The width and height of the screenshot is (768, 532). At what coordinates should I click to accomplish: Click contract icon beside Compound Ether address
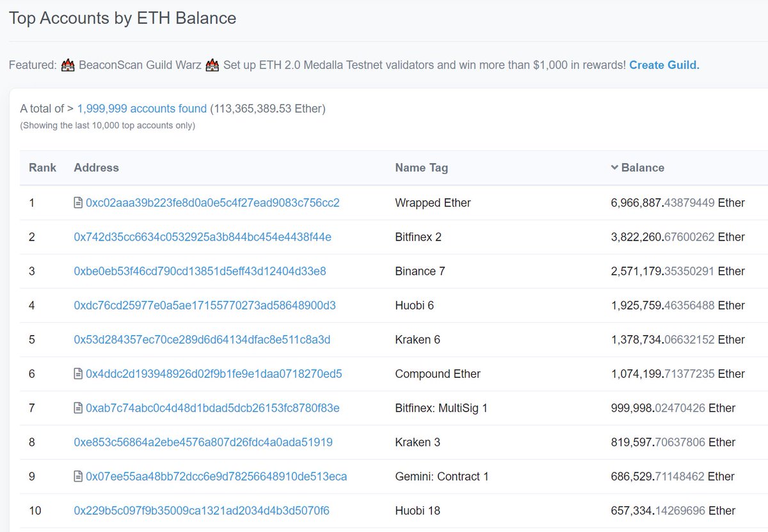[78, 373]
